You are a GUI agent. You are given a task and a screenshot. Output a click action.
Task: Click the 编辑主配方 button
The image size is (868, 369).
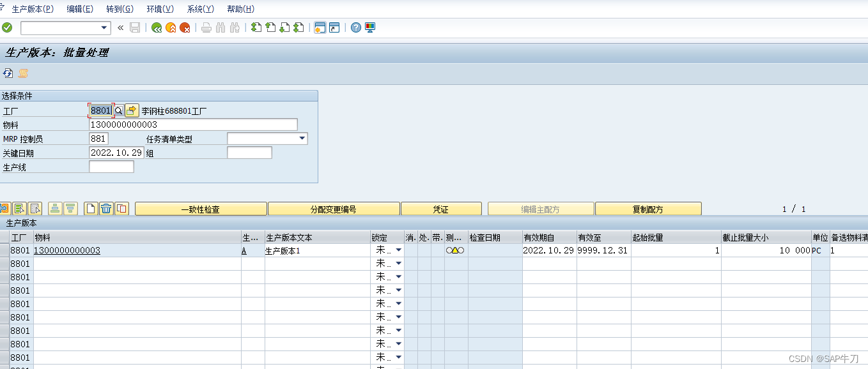[x=541, y=209]
